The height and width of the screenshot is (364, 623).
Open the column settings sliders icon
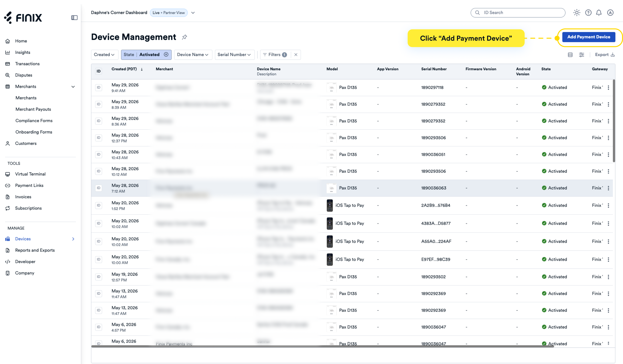tap(581, 55)
